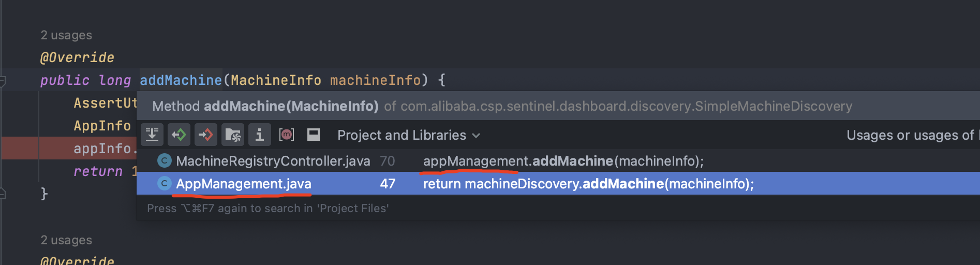
Task: Click the closing brace fold marker in gutter
Action: (x=3, y=194)
